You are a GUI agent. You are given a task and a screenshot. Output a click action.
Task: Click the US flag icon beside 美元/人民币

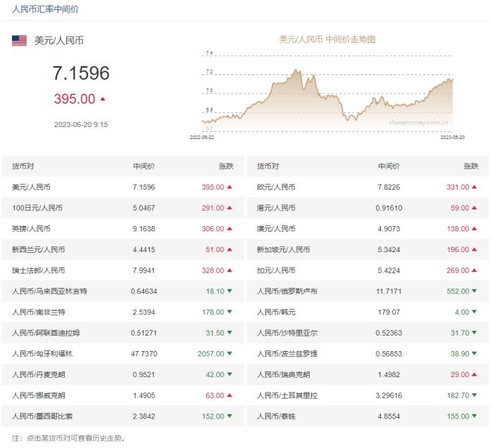[x=20, y=41]
